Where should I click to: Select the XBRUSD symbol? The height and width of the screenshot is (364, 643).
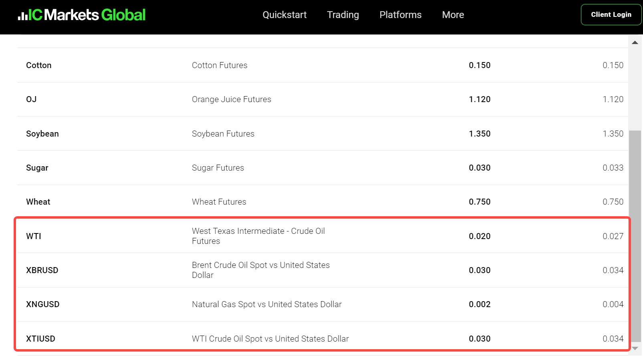[42, 270]
